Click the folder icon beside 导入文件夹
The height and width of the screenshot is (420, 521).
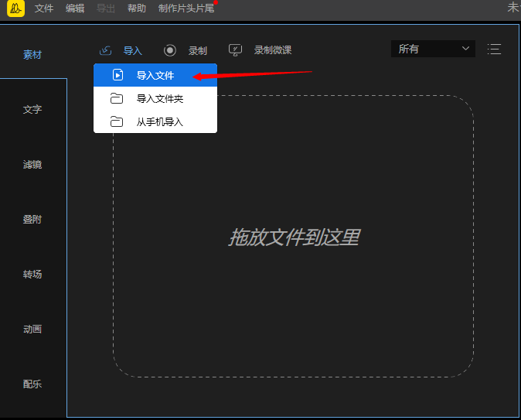(x=117, y=99)
